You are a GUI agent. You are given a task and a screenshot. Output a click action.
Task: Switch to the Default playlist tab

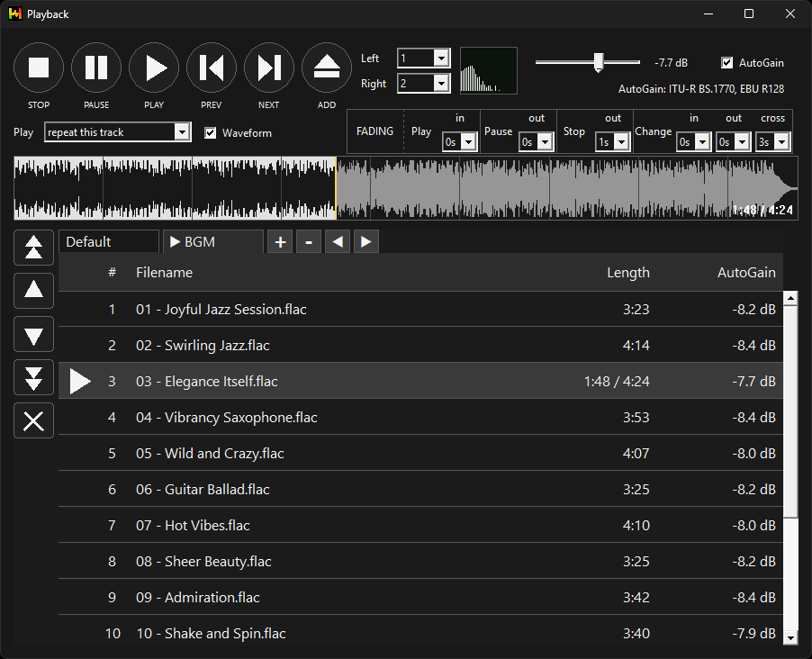[109, 242]
